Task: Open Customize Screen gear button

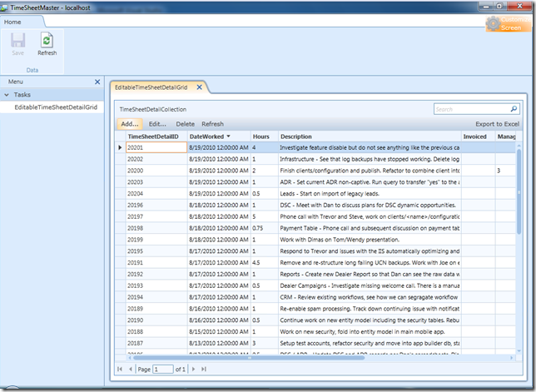Action: pos(509,23)
